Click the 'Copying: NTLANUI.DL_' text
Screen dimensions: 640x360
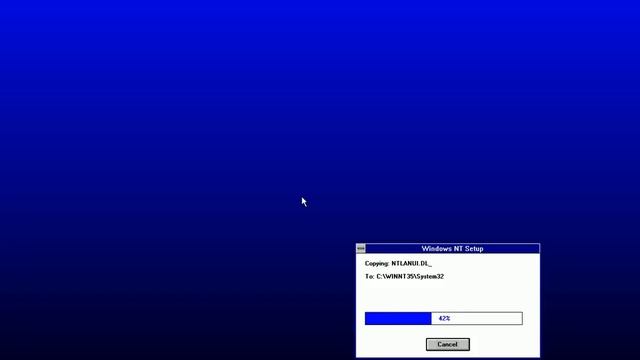(x=398, y=264)
